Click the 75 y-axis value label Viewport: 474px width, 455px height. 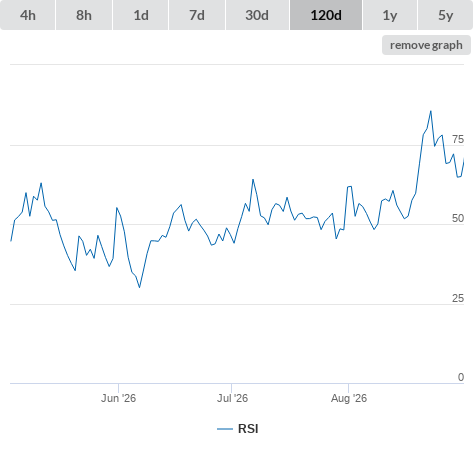(x=458, y=139)
